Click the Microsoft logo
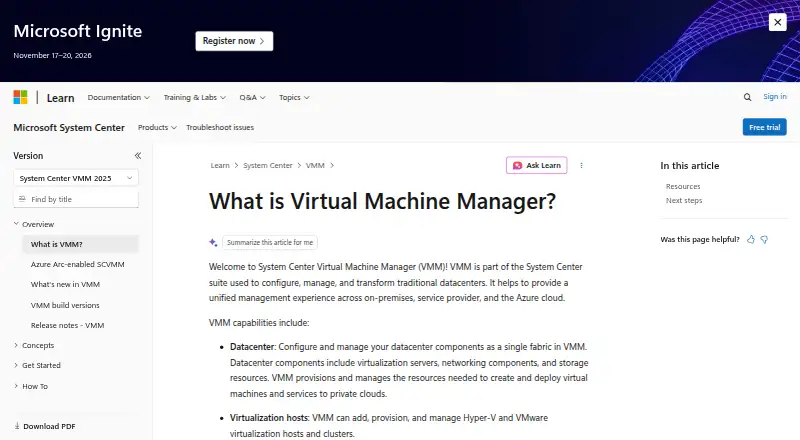800x440 pixels. coord(20,97)
